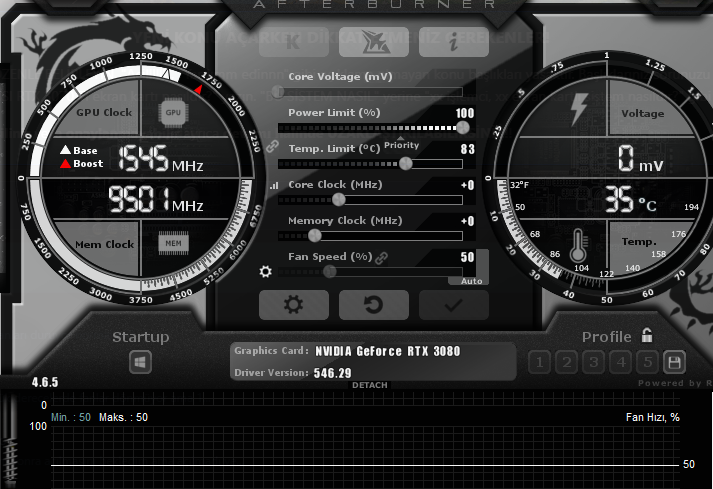The width and height of the screenshot is (713, 489).
Task: Click the 1545 MHz GPU clock readout
Action: [161, 158]
